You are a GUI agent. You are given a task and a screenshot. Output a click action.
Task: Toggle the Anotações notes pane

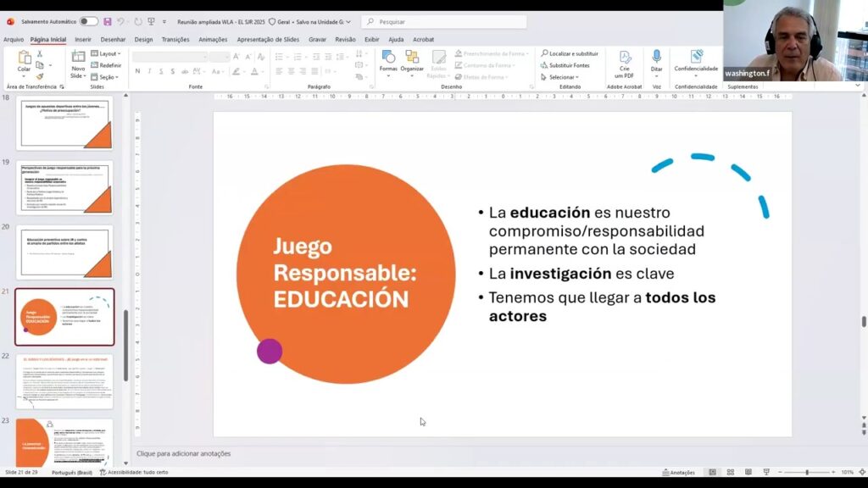(678, 472)
